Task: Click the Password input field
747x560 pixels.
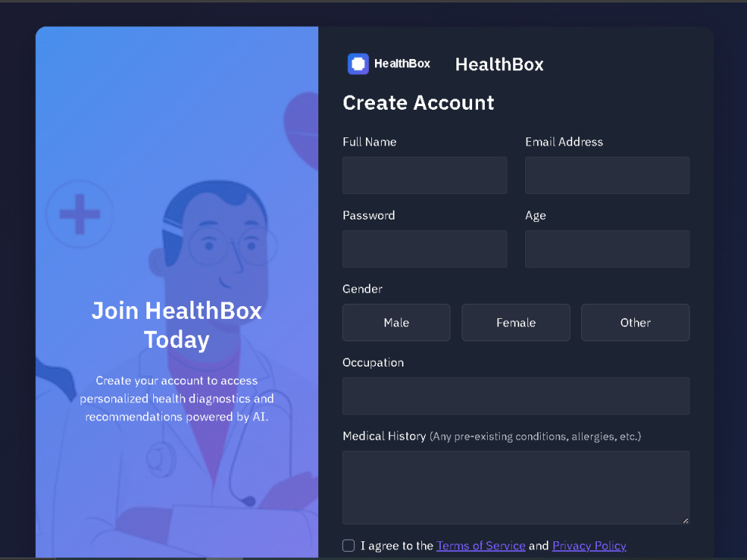Action: (x=424, y=249)
